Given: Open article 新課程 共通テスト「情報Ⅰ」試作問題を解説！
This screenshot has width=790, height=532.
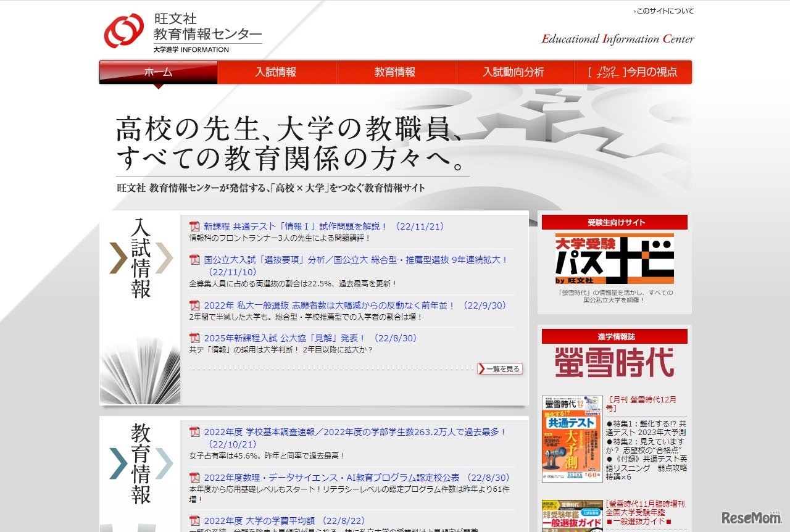Looking at the screenshot, I should click(x=324, y=227).
